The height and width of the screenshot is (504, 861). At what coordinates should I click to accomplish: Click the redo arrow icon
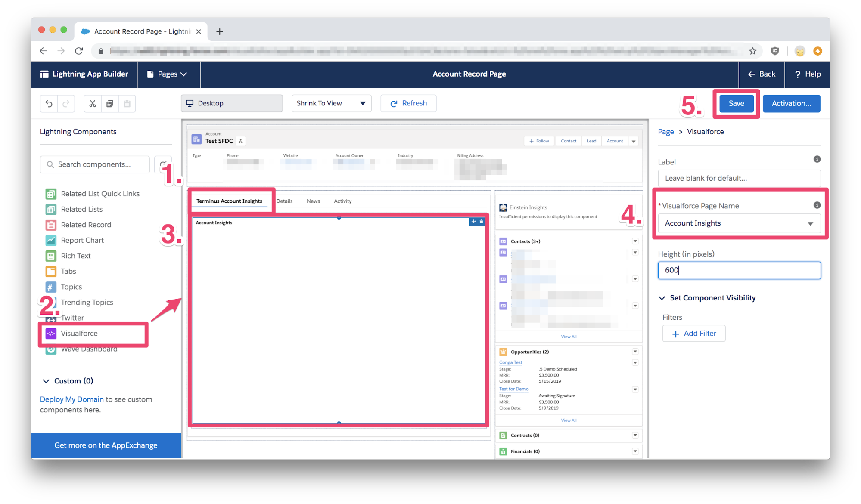click(x=66, y=104)
